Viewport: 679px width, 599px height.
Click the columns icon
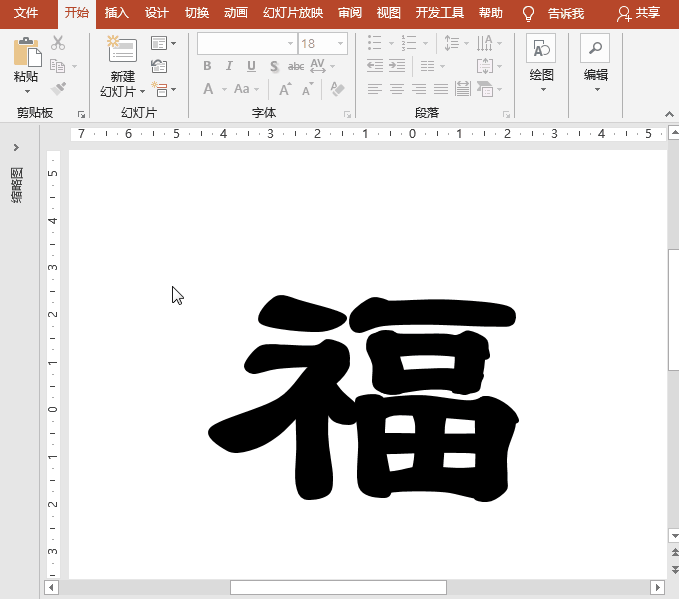(427, 66)
